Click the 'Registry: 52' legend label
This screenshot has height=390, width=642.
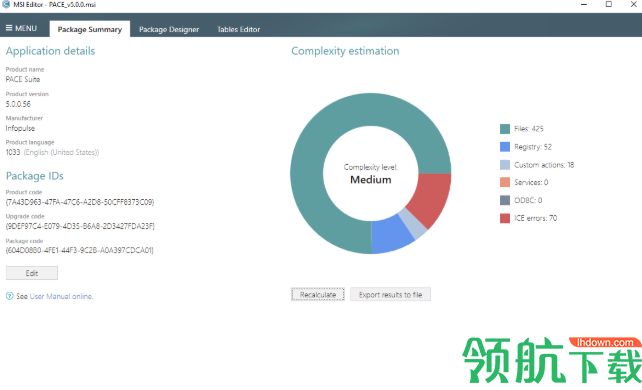click(x=533, y=147)
